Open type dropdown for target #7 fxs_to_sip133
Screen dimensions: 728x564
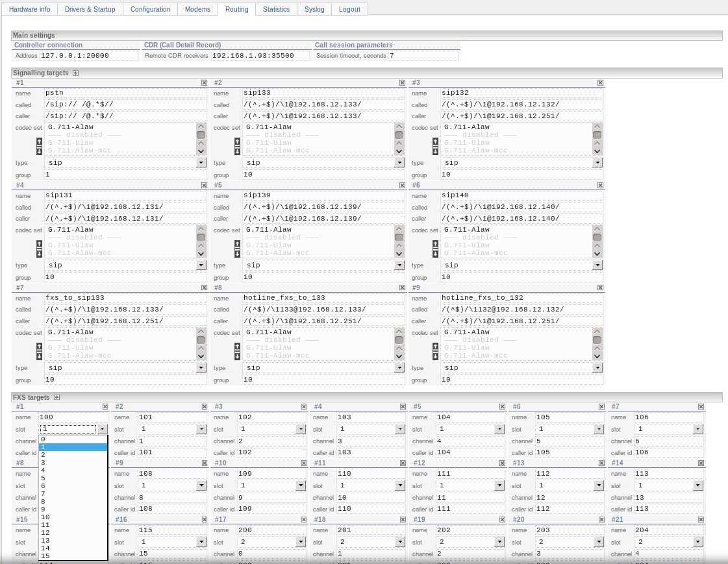pyautogui.click(x=201, y=368)
